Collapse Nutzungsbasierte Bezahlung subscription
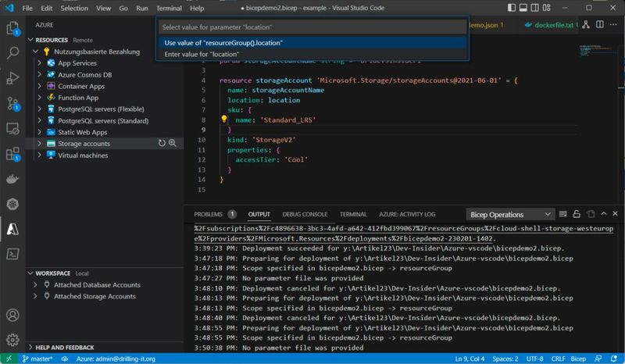The height and width of the screenshot is (364, 625). (35, 52)
